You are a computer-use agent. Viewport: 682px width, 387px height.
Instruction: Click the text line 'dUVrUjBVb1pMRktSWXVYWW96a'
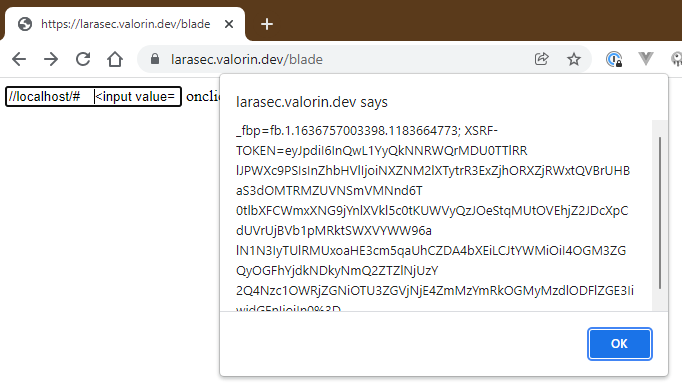point(334,230)
